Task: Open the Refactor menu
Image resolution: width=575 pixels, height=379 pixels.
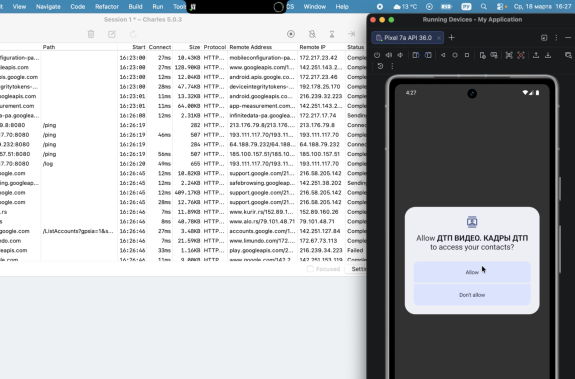Action: 107,7
